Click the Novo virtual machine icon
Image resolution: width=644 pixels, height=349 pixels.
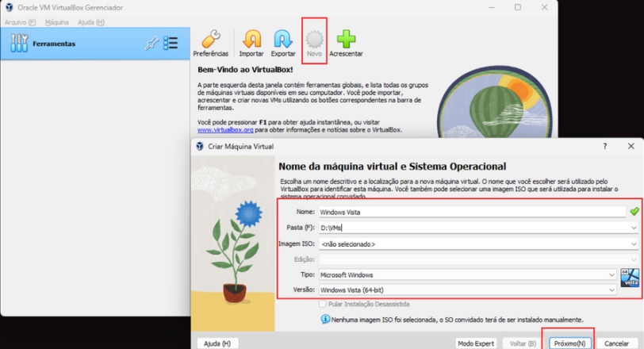(314, 43)
